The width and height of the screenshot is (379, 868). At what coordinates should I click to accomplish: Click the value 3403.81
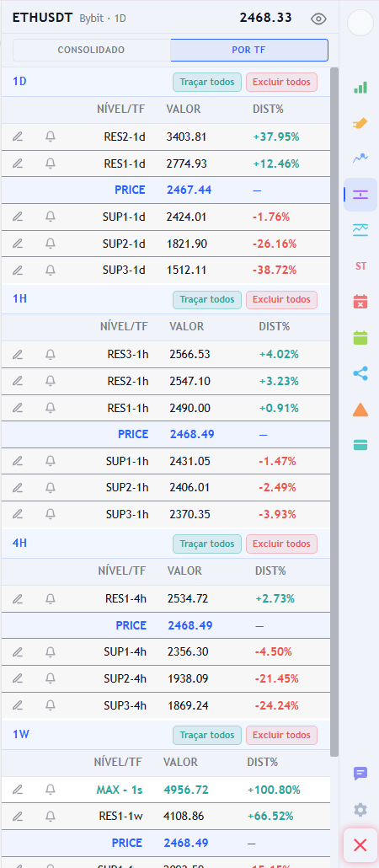click(x=186, y=137)
